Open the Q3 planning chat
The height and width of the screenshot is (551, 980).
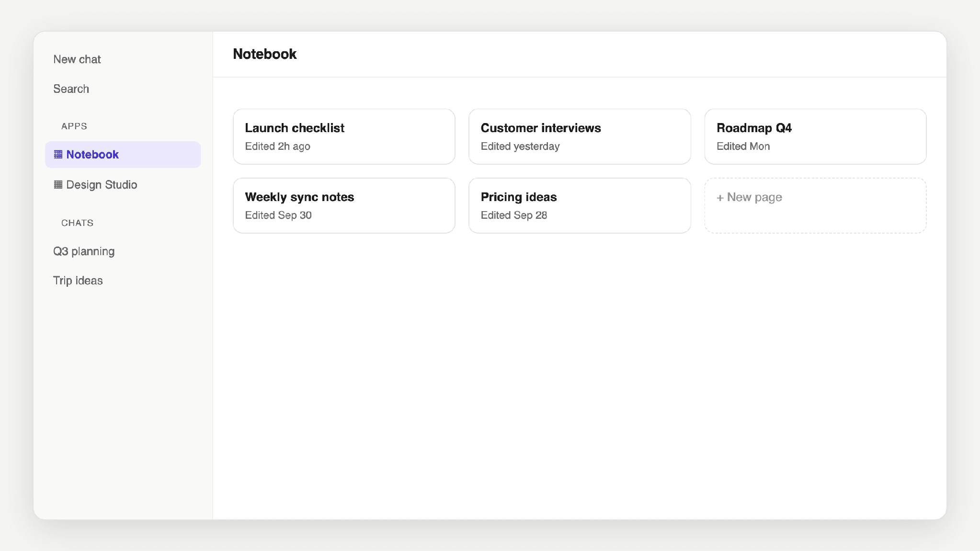click(x=84, y=251)
